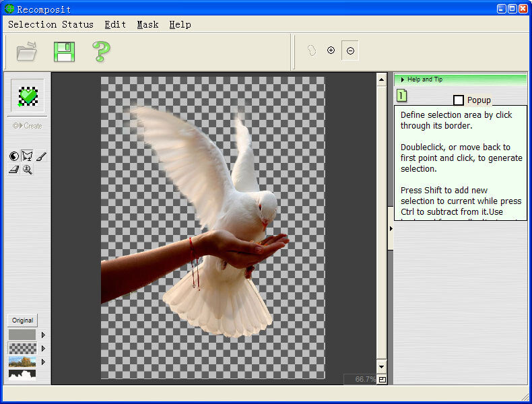Screen dimensions: 532x404
Task: Expand the checkerboard background options arrow
Action: point(43,348)
